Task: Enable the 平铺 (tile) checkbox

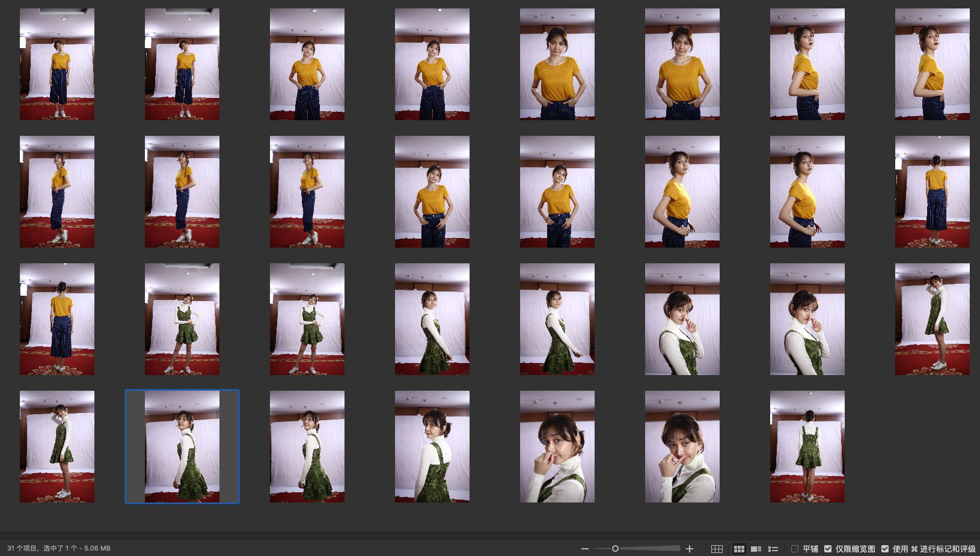Action: coord(795,549)
